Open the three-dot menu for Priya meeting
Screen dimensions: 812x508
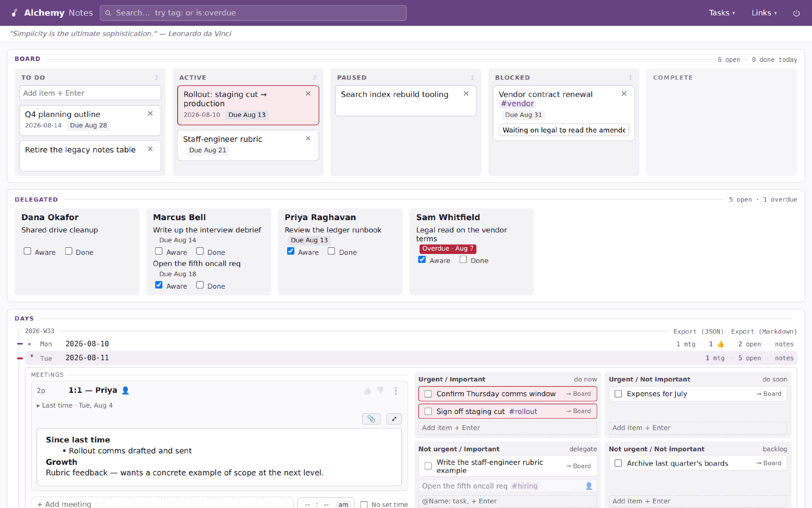pyautogui.click(x=396, y=391)
